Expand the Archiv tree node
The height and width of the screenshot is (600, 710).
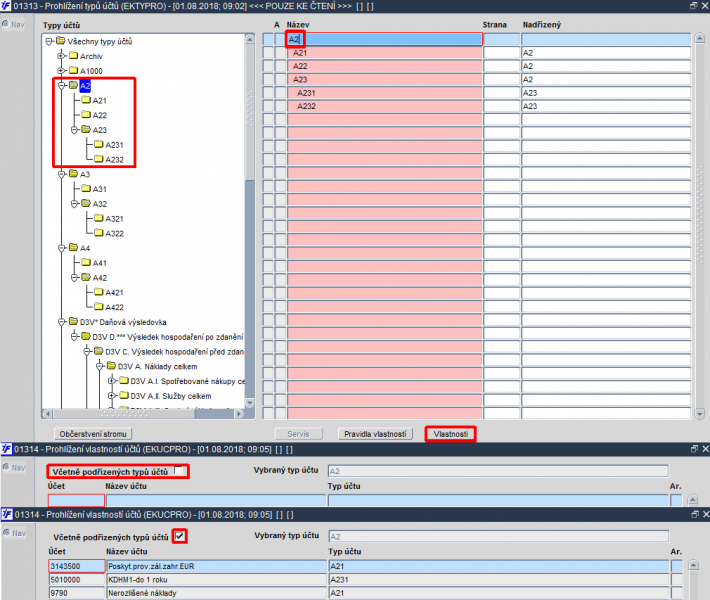(62, 56)
